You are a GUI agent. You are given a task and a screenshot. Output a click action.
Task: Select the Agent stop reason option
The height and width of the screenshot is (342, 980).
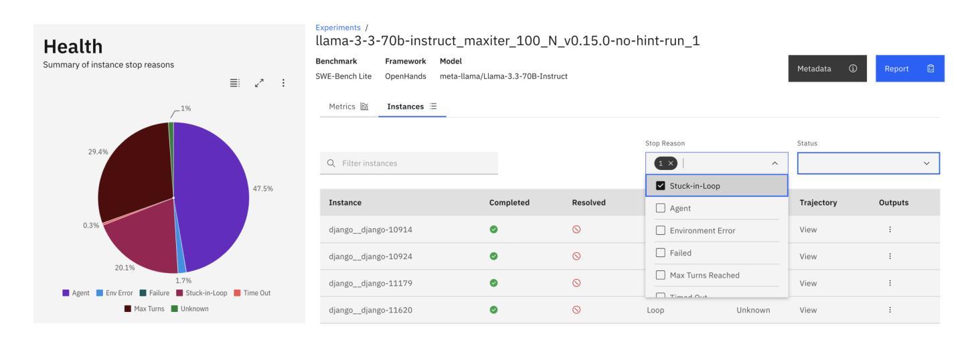click(x=661, y=208)
